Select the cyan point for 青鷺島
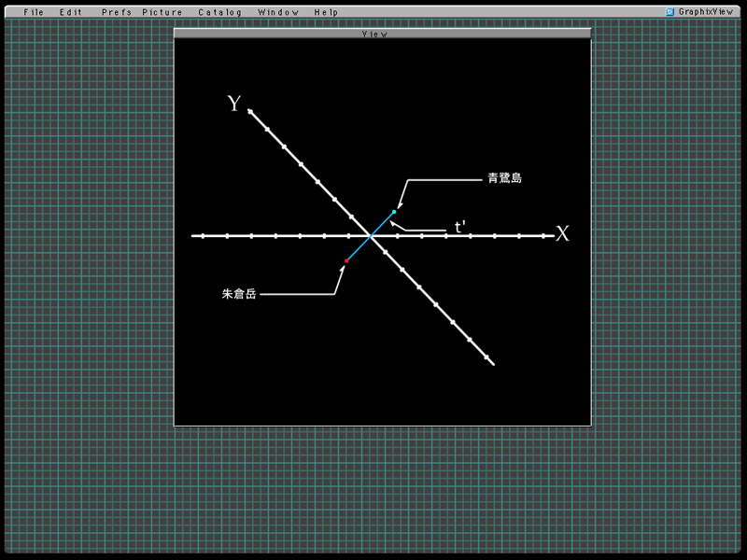The height and width of the screenshot is (560, 747). [x=394, y=212]
